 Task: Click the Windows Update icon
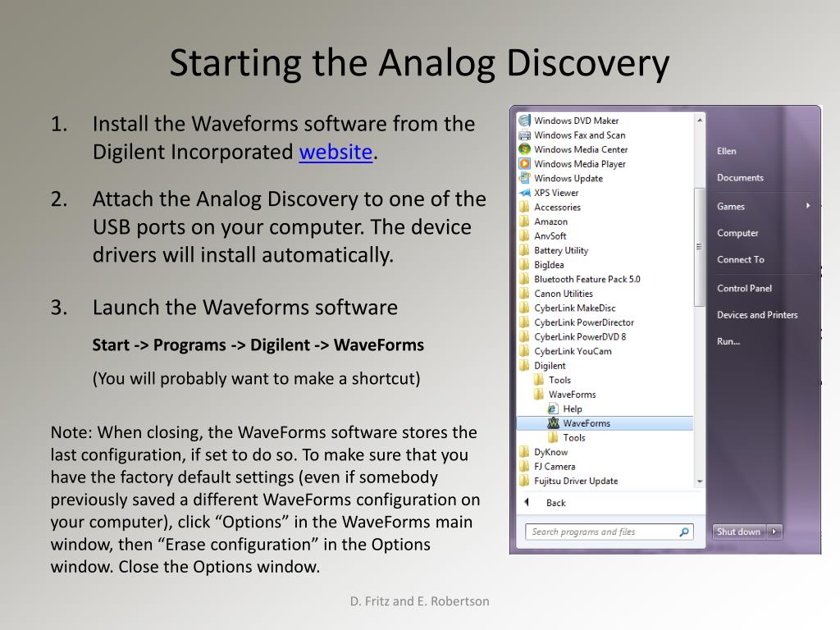tap(524, 178)
